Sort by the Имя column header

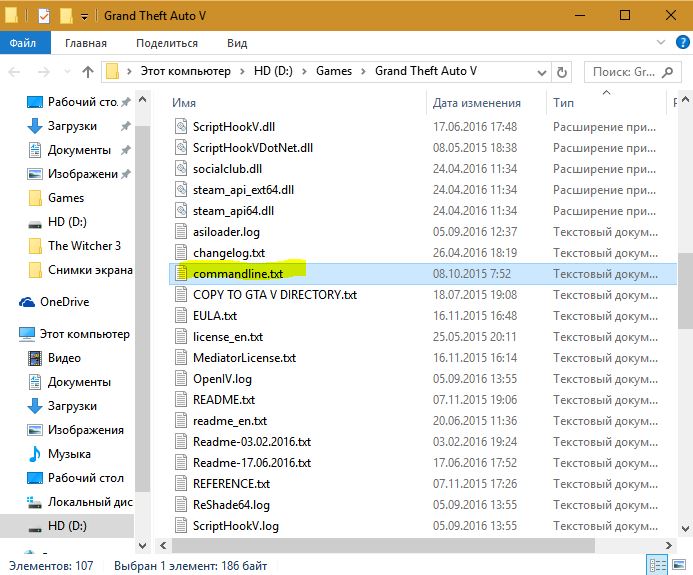click(x=184, y=103)
